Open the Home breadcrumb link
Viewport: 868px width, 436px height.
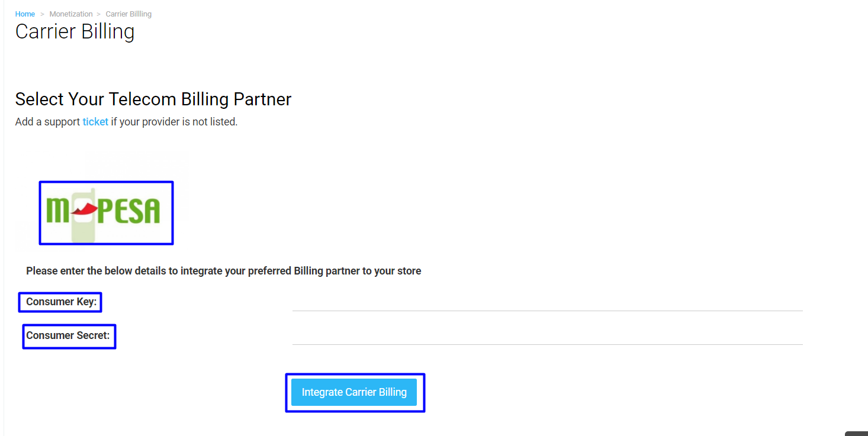coord(25,14)
